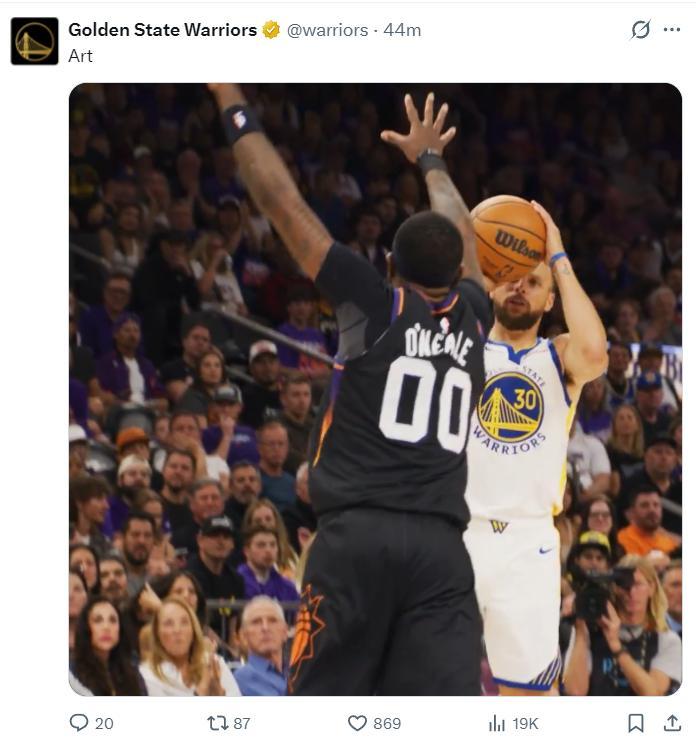This screenshot has height=749, width=696.
Task: Bookmark this Warriors tweet
Action: [635, 722]
